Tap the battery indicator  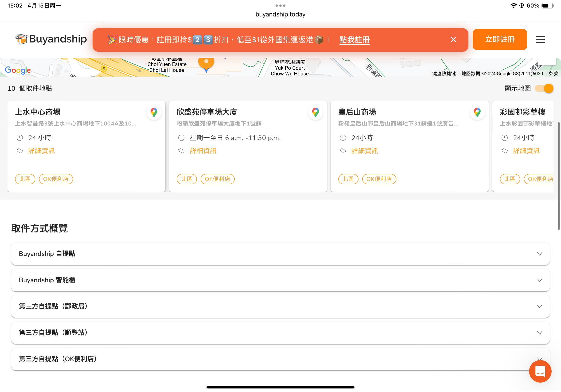(x=548, y=5)
